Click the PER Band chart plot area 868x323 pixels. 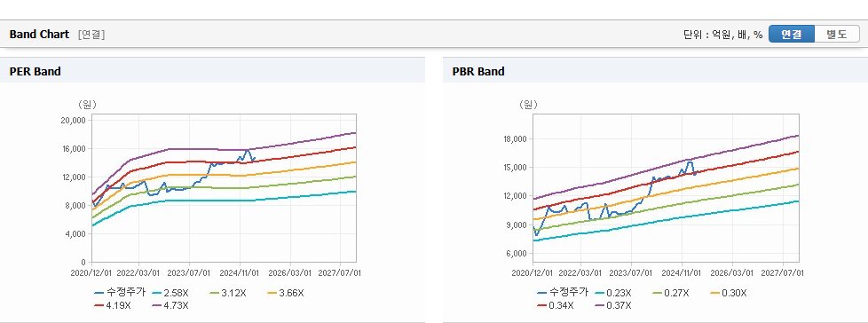pyautogui.click(x=224, y=188)
